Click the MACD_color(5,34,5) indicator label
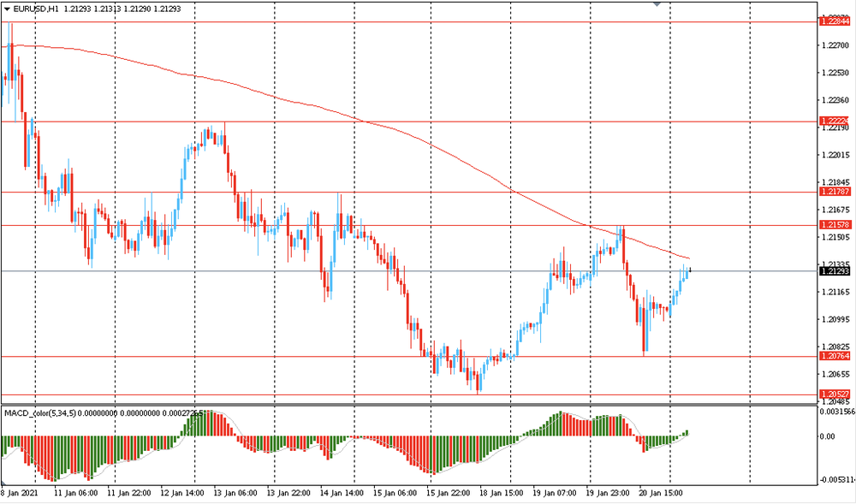The height and width of the screenshot is (504, 856). click(x=39, y=413)
